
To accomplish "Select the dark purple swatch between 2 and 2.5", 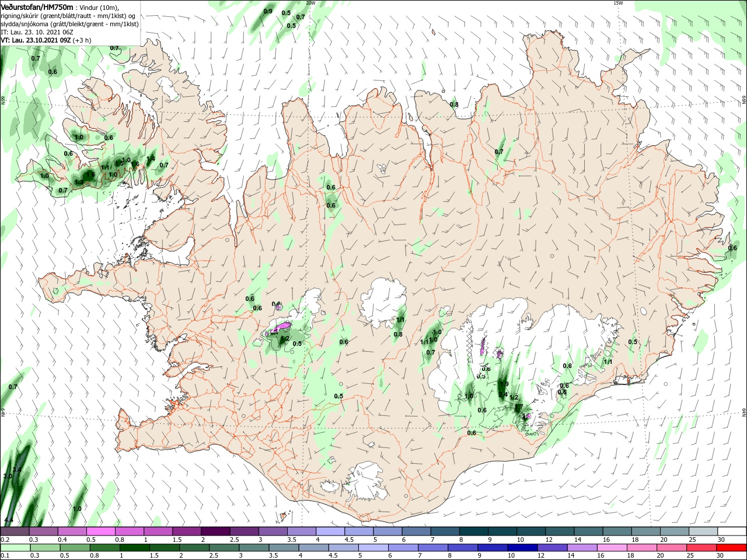I will click(215, 531).
